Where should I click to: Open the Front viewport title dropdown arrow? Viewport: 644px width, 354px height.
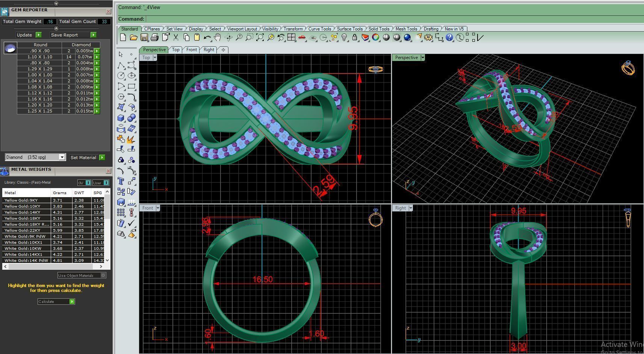tap(158, 208)
